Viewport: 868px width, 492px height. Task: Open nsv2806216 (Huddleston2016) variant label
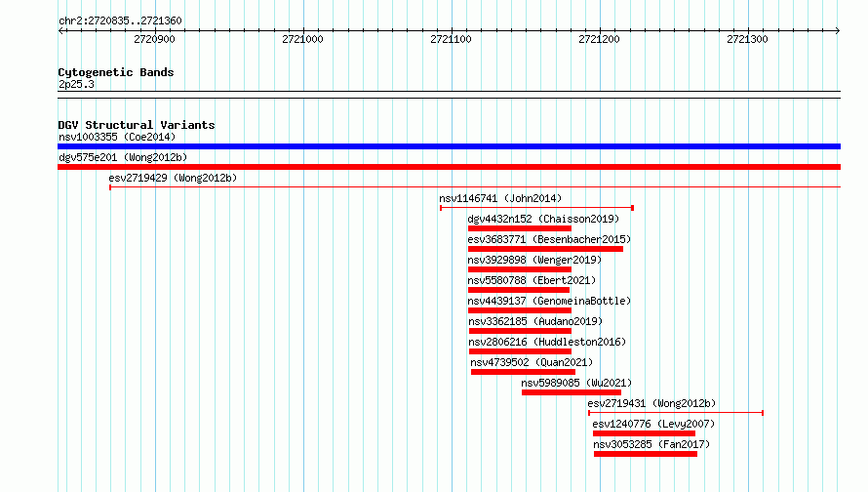point(547,342)
